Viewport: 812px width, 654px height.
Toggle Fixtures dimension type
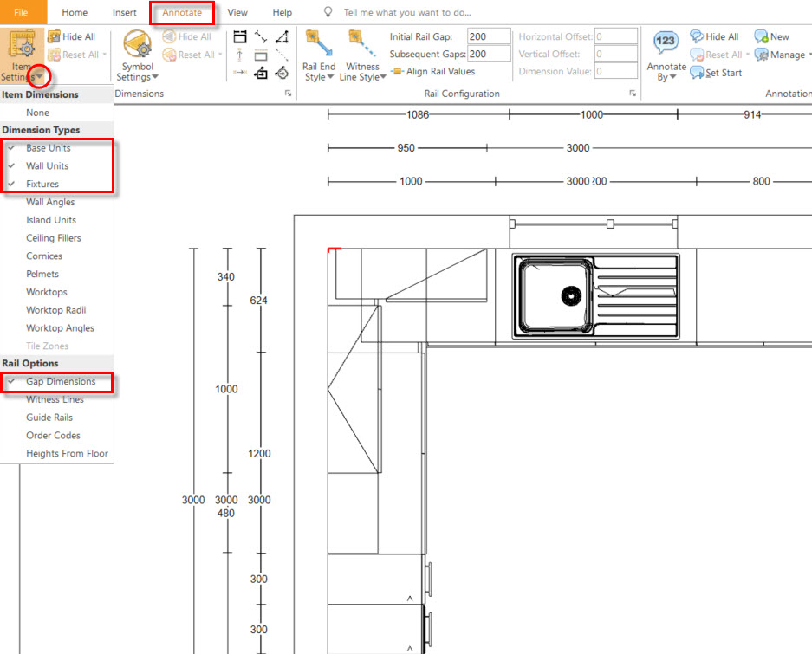coord(57,184)
